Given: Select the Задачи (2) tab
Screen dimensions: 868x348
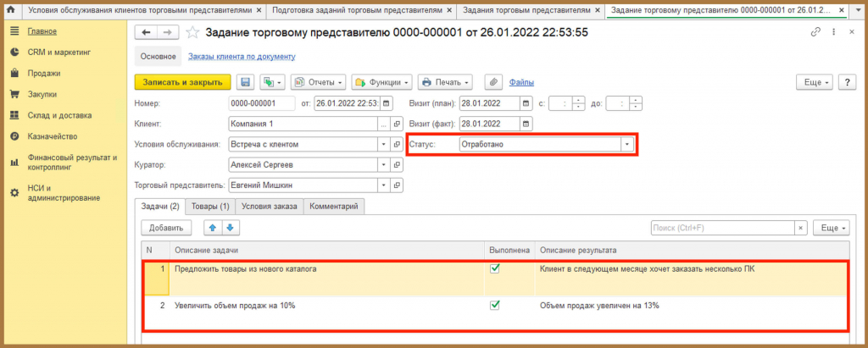Looking at the screenshot, I should click(x=160, y=207).
